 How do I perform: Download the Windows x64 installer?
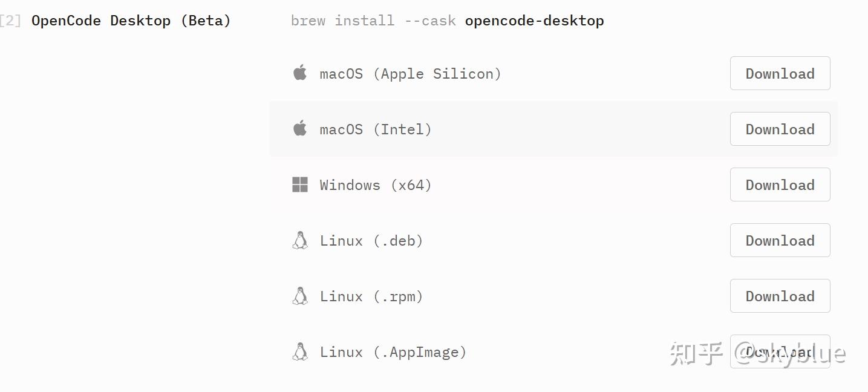[780, 185]
